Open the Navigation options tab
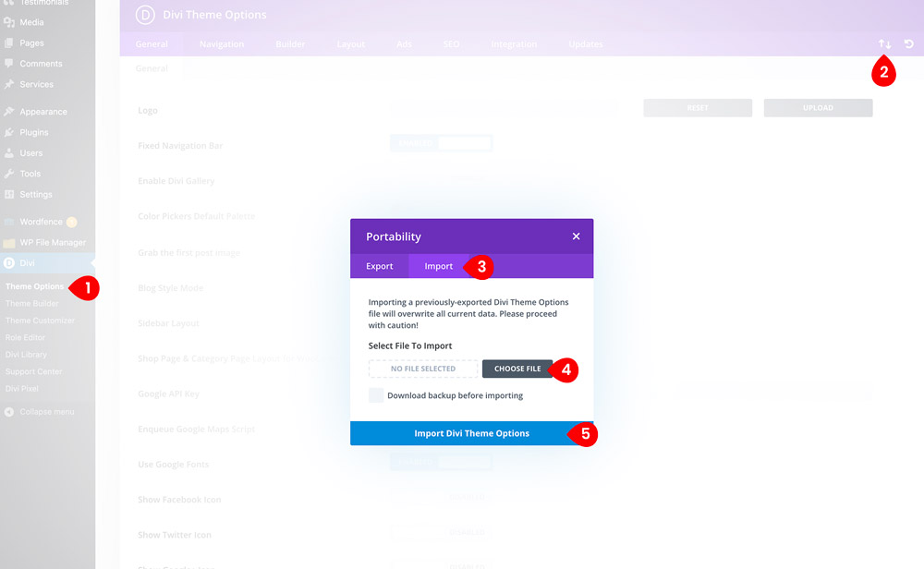Image resolution: width=924 pixels, height=569 pixels. tap(222, 44)
